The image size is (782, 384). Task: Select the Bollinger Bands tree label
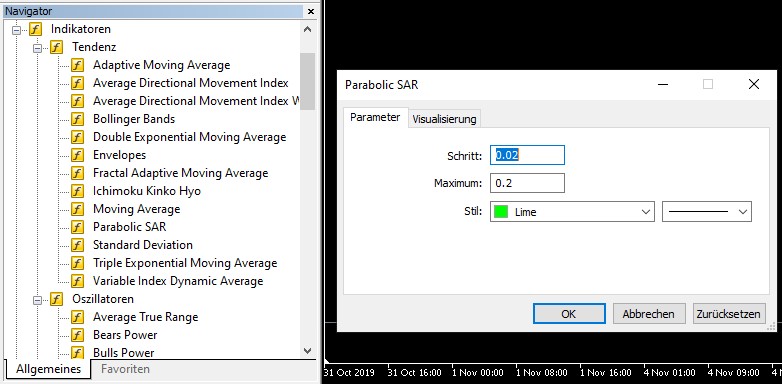tap(134, 119)
